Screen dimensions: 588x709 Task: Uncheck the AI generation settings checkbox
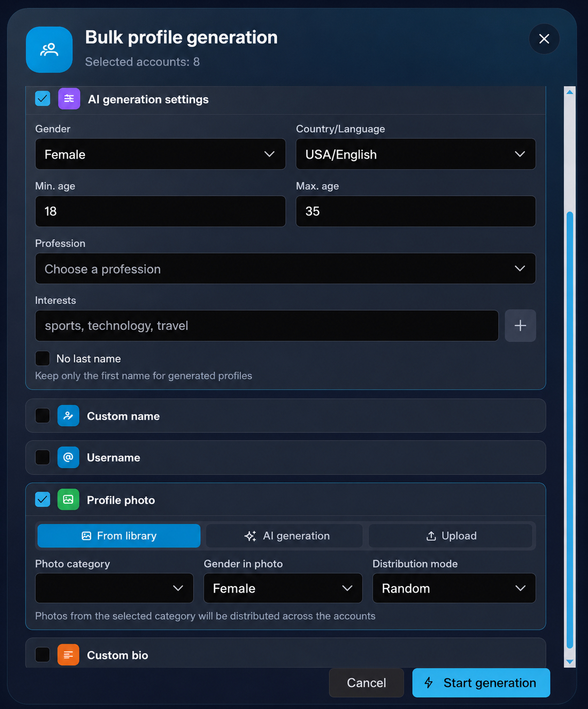click(x=42, y=98)
